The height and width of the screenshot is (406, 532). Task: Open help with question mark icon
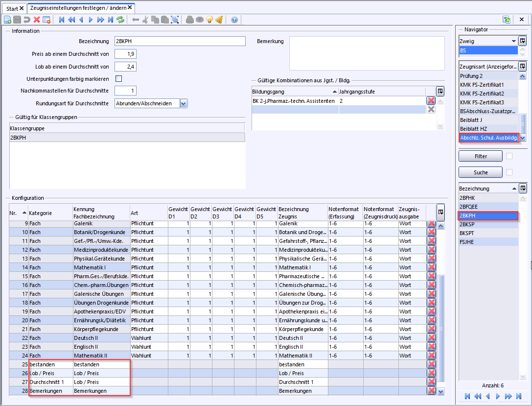coord(234,20)
